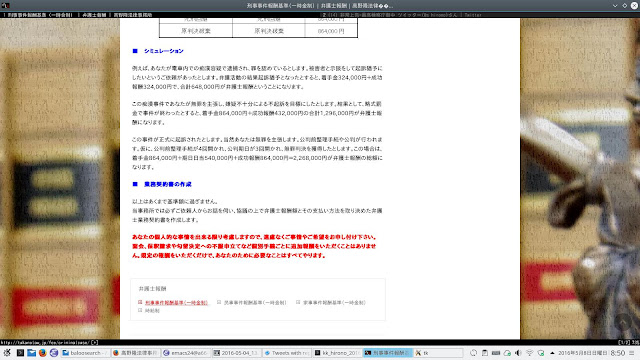Click the scroll-to-top circle button
Viewport: 640px width, 360px height.
click(623, 322)
